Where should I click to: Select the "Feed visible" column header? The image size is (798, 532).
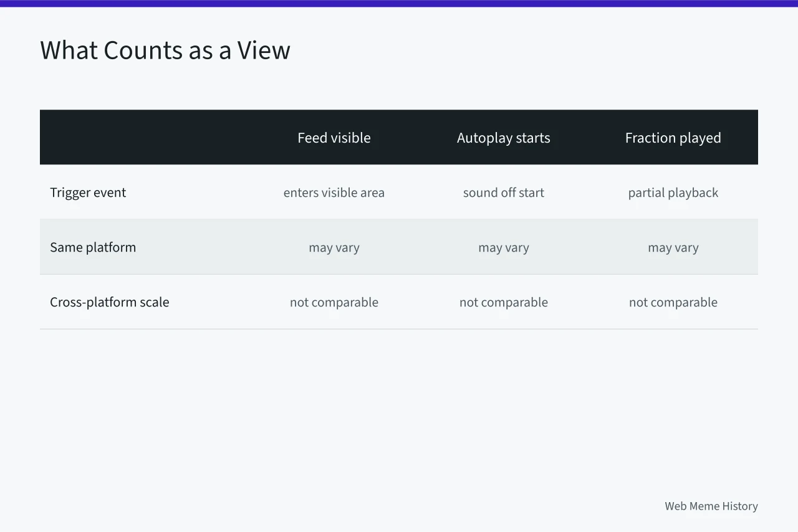tap(334, 138)
